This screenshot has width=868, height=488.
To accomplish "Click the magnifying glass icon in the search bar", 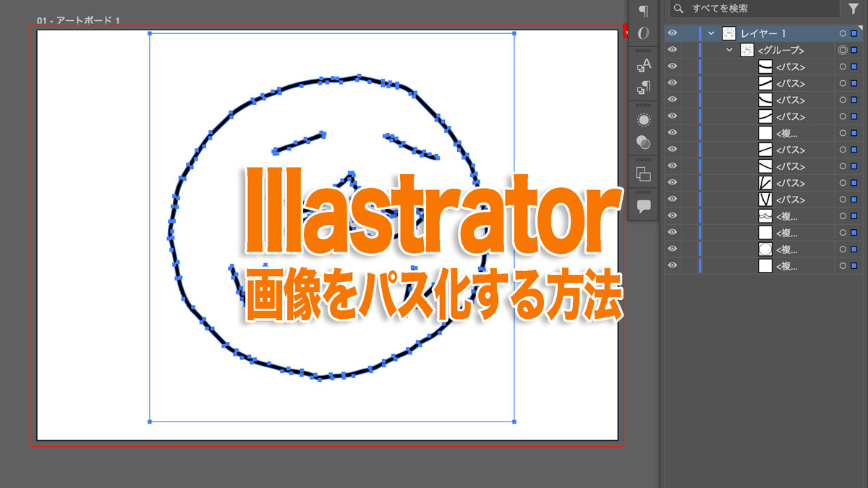I will click(678, 9).
